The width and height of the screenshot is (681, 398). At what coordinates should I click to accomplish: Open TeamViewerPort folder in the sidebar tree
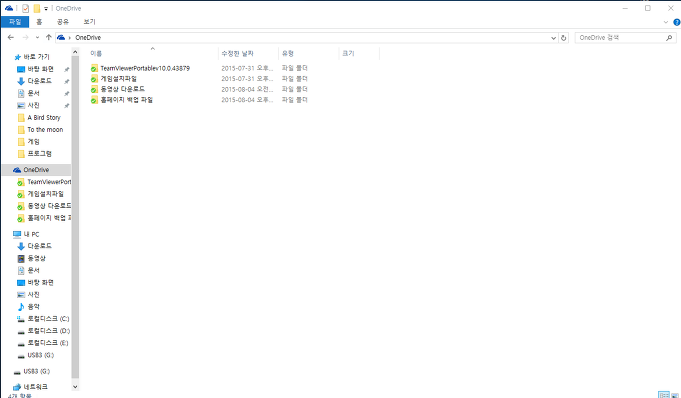[49, 182]
